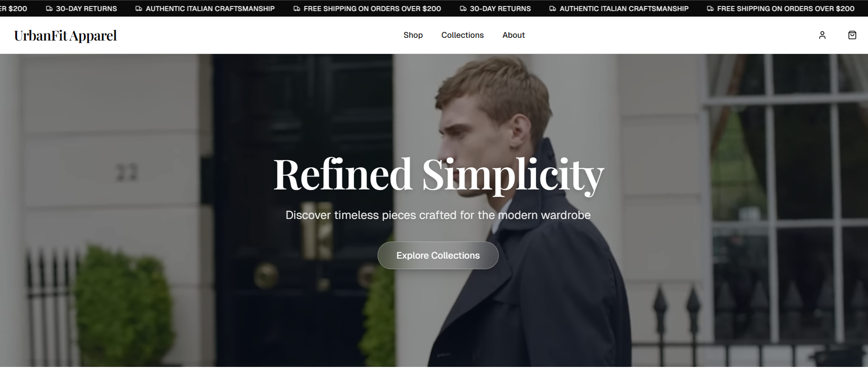The height and width of the screenshot is (390, 868).
Task: Click the house number 22 in hero image
Action: click(x=126, y=172)
